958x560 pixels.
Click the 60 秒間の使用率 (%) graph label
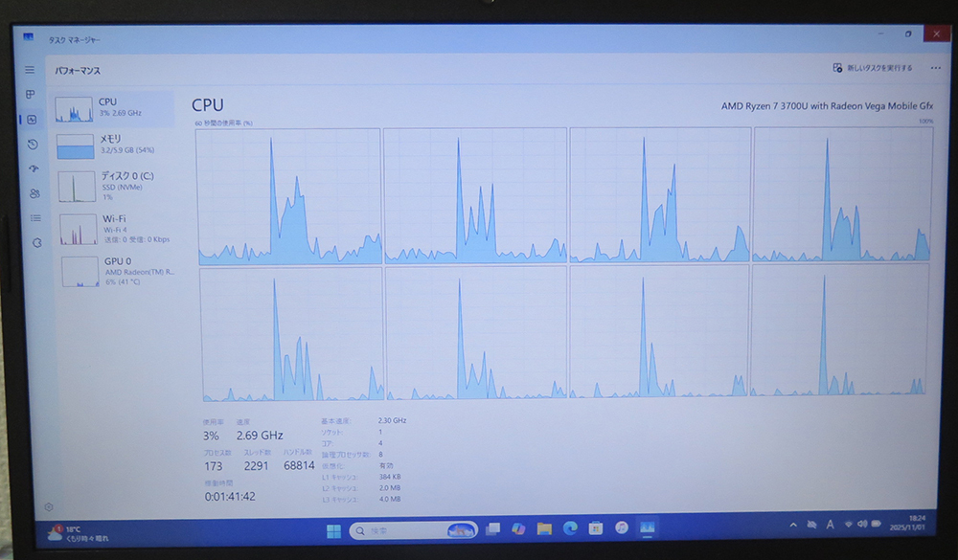click(x=223, y=123)
